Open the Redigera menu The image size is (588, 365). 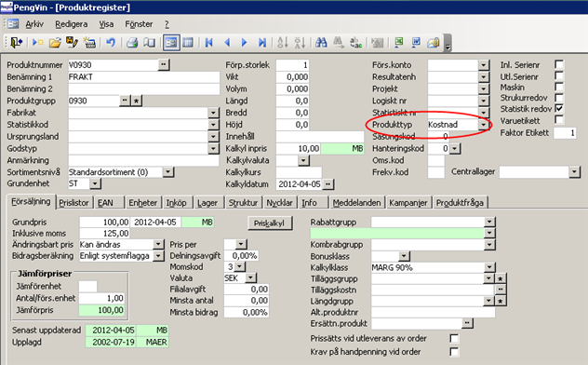tap(72, 24)
